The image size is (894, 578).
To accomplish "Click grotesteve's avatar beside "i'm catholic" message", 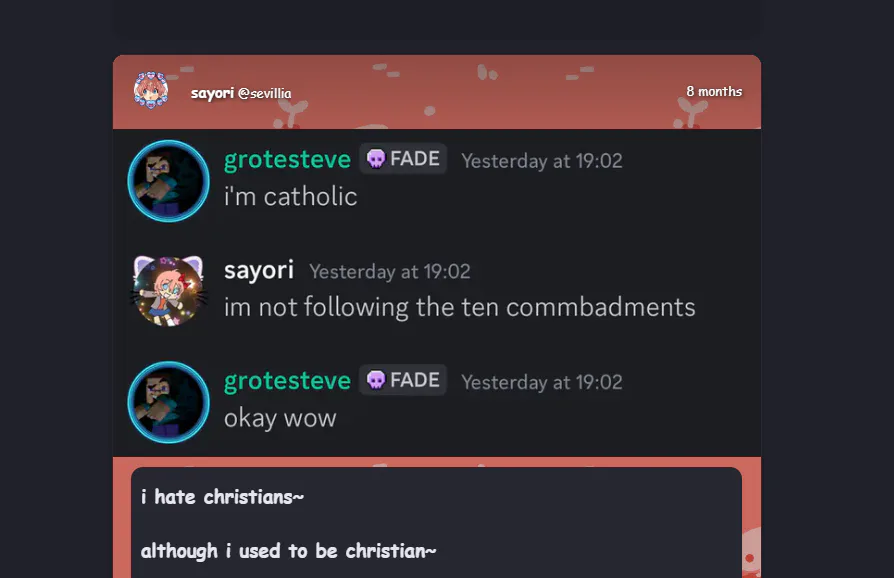I will point(168,181).
